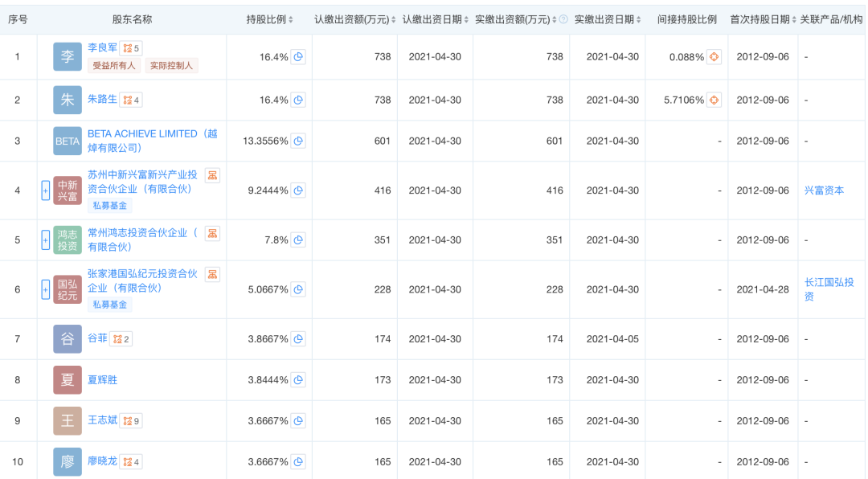Image resolution: width=868 pixels, height=479 pixels.
Task: Click related companies badge 4 next to 廖晓龙
Action: click(131, 462)
